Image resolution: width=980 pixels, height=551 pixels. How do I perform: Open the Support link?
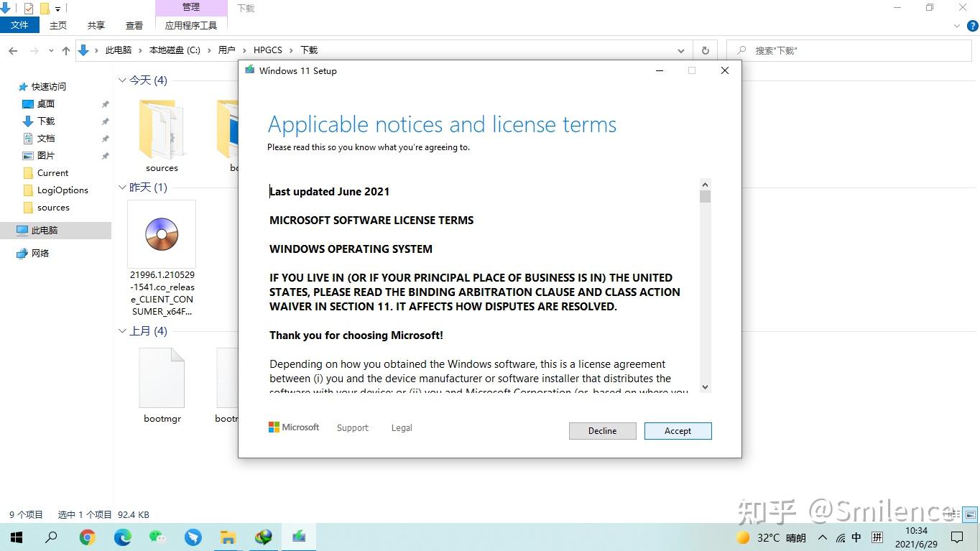[352, 427]
